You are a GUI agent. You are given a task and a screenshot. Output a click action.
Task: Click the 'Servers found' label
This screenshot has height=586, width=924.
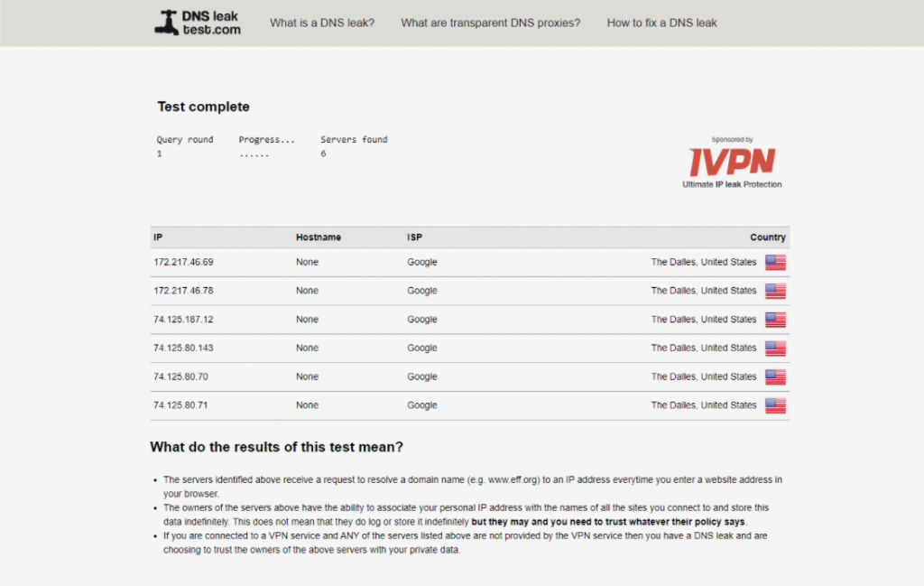pyautogui.click(x=354, y=140)
